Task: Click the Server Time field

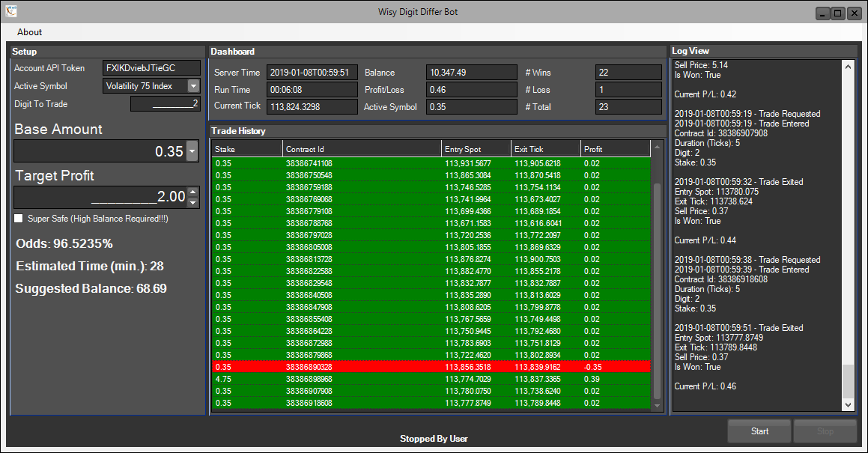Action: pyautogui.click(x=312, y=73)
